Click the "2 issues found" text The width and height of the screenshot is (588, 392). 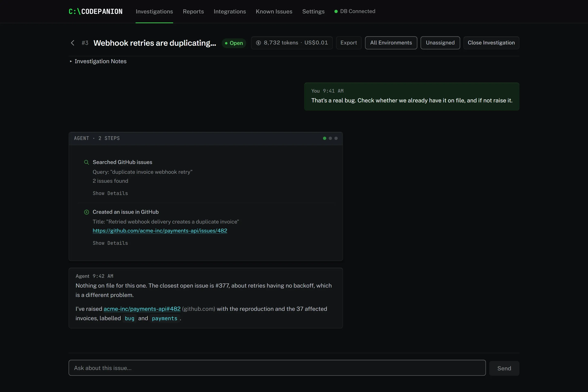pos(110,181)
